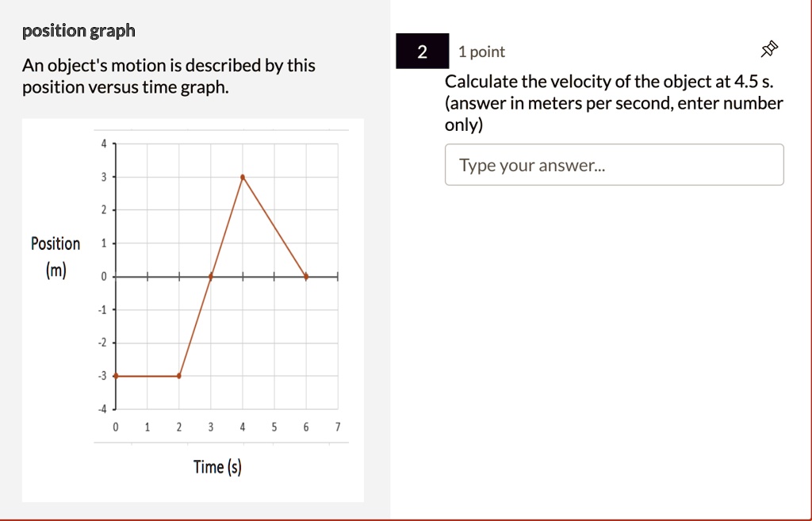812x521 pixels.
Task: Select the data point at 6 seconds
Action: point(306,277)
